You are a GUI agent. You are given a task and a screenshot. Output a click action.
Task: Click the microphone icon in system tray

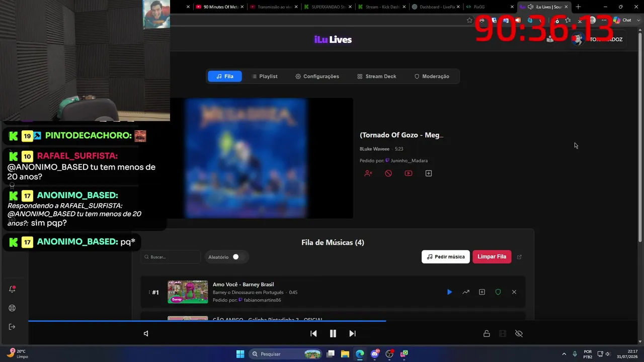[575, 354]
